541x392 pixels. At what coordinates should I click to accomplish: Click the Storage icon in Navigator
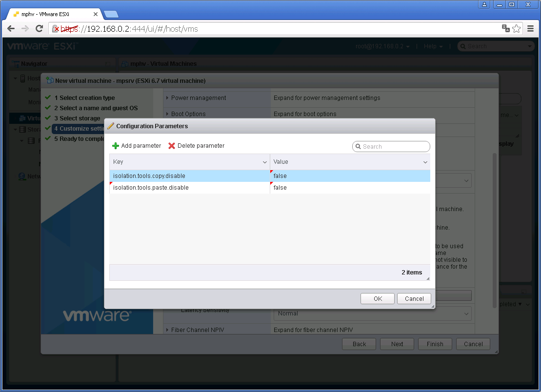pyautogui.click(x=22, y=130)
